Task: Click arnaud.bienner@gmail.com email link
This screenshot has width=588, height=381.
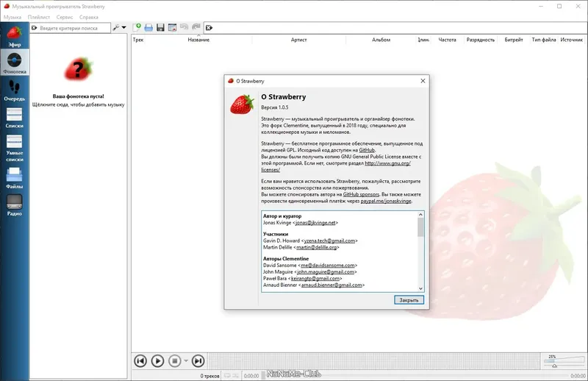Action: (x=331, y=285)
